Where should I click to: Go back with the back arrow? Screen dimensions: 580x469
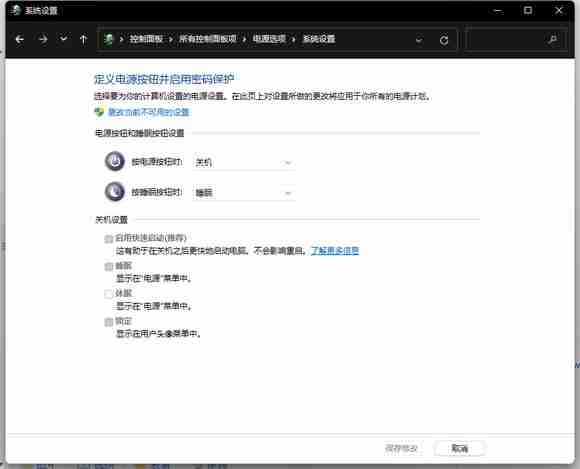[20, 39]
